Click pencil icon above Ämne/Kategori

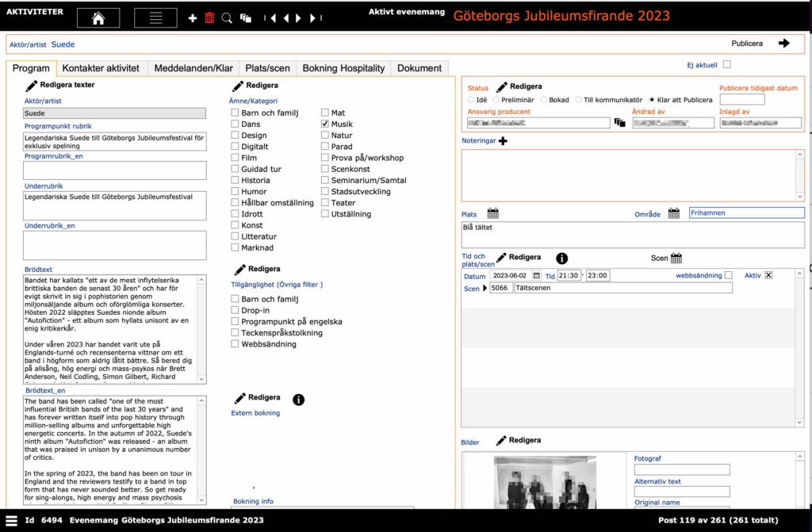(x=238, y=86)
